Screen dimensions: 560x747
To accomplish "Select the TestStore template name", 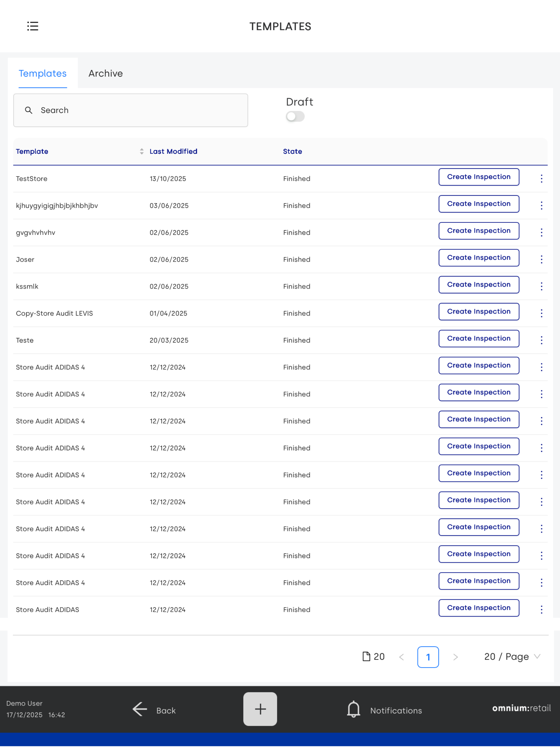I will pyautogui.click(x=31, y=179).
